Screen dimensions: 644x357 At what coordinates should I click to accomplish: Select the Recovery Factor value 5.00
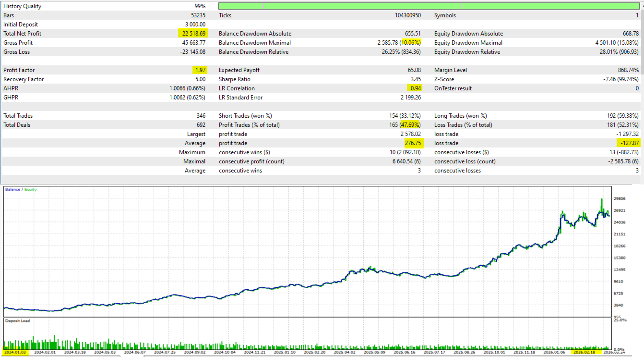200,79
